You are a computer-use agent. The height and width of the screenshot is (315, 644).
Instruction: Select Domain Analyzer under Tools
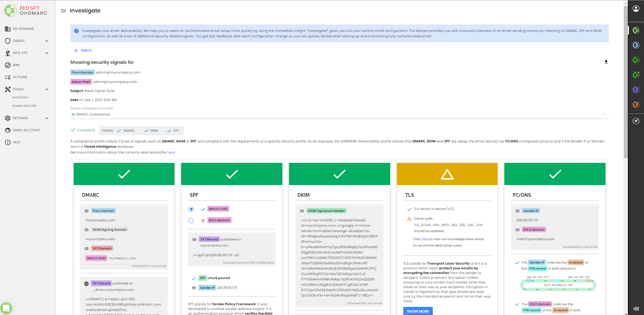tap(24, 106)
